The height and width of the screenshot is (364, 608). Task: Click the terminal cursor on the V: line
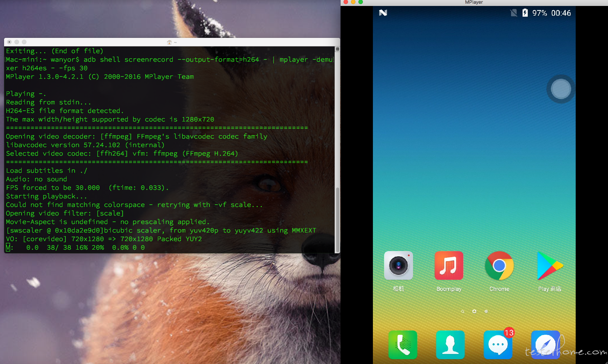pyautogui.click(x=8, y=247)
